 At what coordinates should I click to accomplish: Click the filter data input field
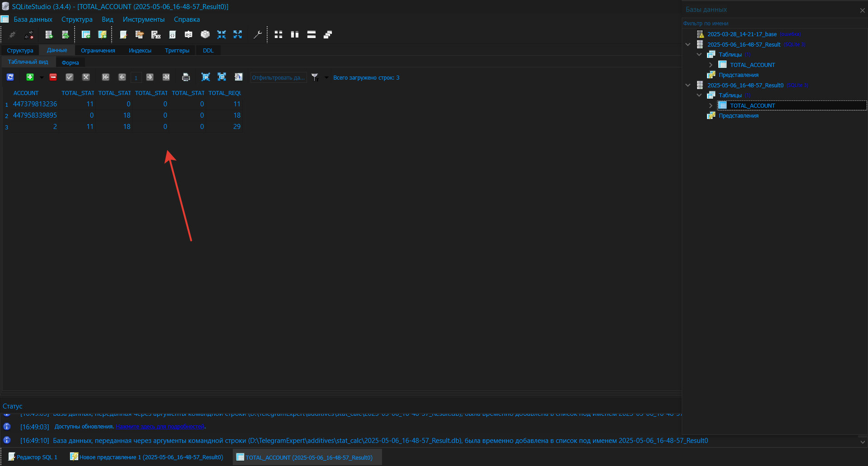click(x=278, y=78)
